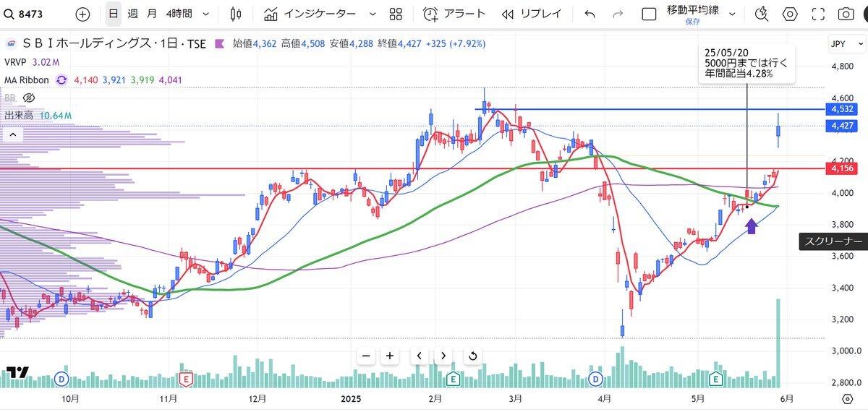868x412 pixels.
Task: Click the late-March dividend D marker
Action: coord(597,379)
